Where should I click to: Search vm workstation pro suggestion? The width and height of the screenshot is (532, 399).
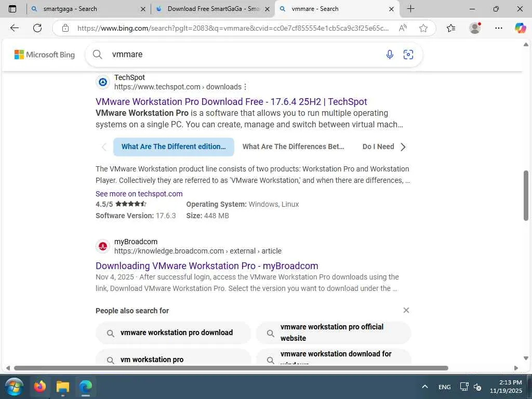click(x=173, y=358)
